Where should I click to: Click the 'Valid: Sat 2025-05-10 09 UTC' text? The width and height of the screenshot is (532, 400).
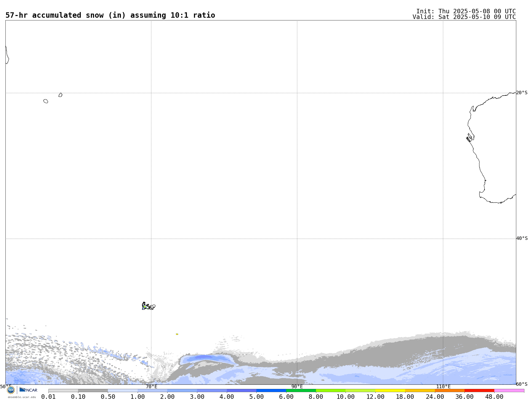click(464, 17)
